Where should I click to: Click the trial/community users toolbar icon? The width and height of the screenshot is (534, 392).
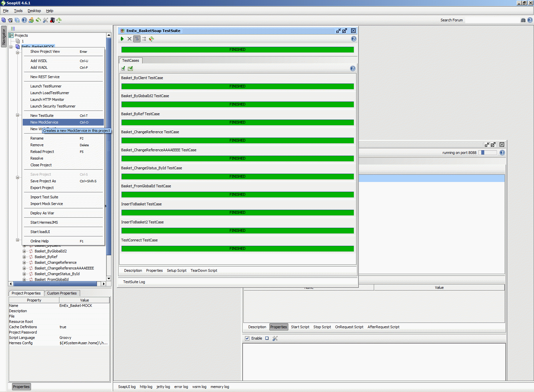click(x=31, y=20)
